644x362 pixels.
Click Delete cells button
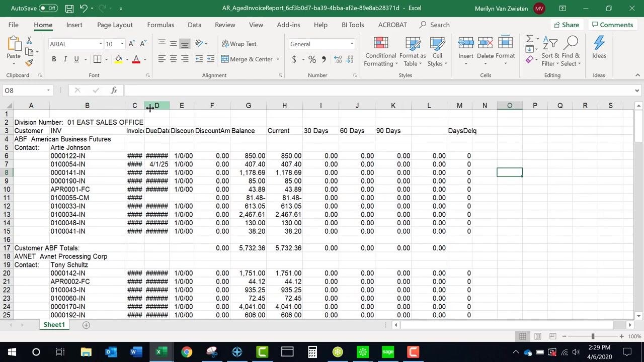[x=485, y=51]
